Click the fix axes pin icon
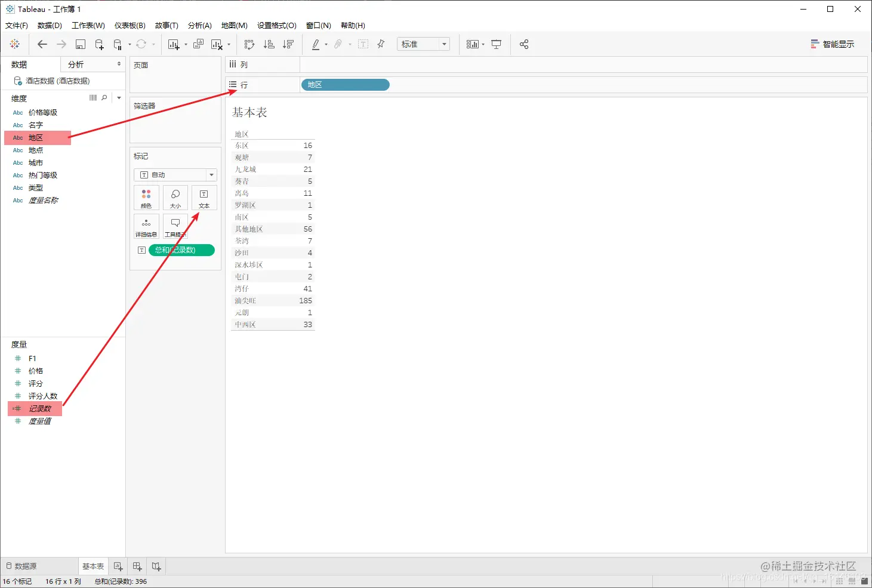Screen dimensions: 872x588 click(381, 44)
